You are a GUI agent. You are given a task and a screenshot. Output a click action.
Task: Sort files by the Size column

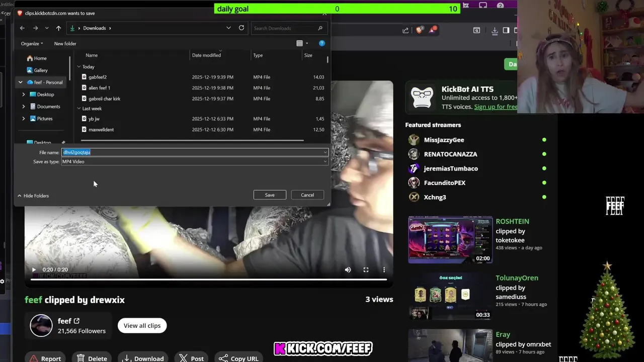[x=308, y=55]
